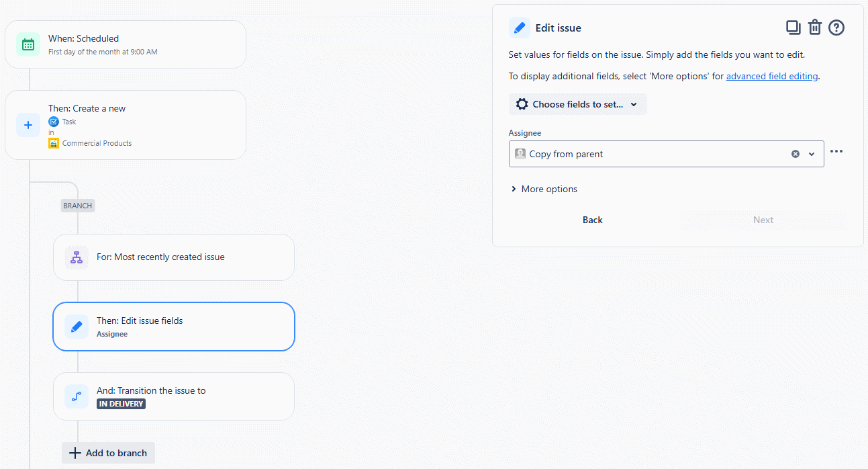Viewport: 868px width, 469px height.
Task: Click the Edit issue pencil icon in the panel header
Action: tap(519, 28)
